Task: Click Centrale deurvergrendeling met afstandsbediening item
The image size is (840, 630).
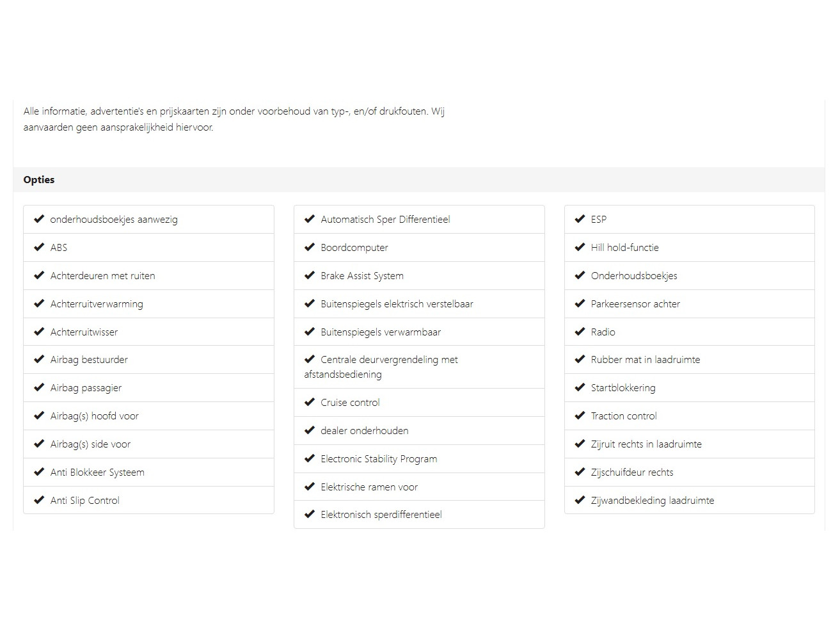Action: point(419,367)
